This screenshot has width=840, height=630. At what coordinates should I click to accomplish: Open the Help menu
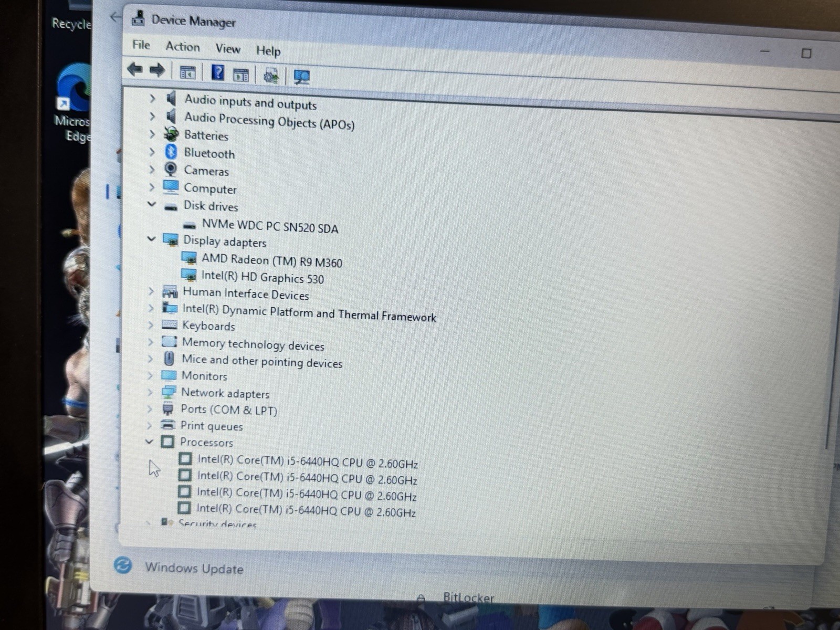(x=268, y=51)
